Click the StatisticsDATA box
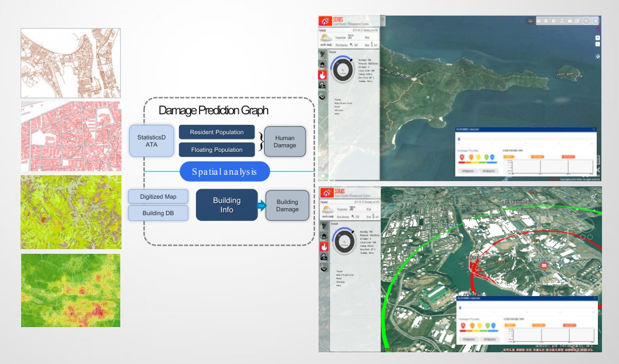Screen dimensions: 619x364 pos(151,141)
